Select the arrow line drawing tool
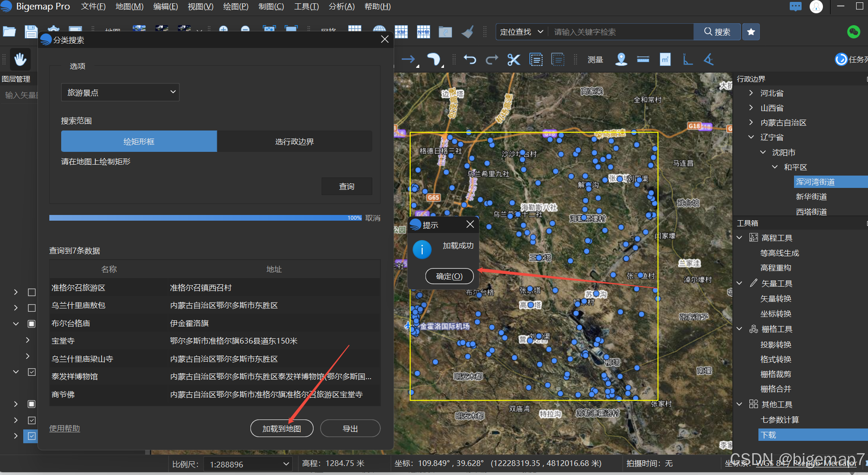The height and width of the screenshot is (475, 868). [409, 60]
